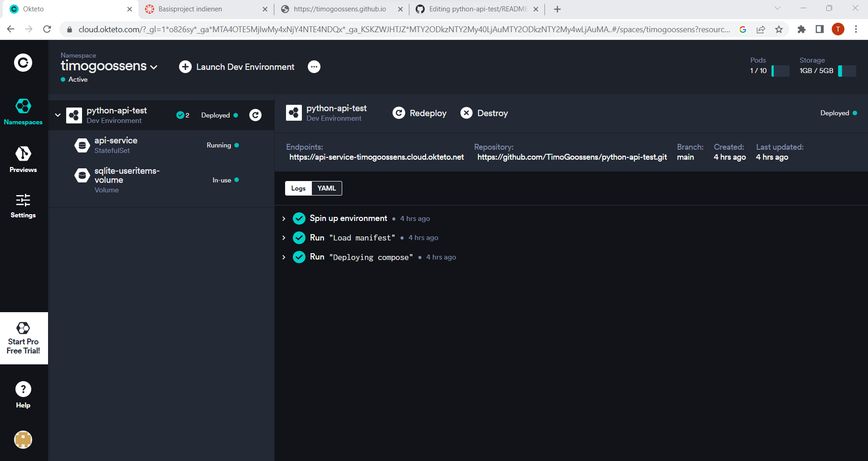Click the python-api-test environment icon in list
The width and height of the screenshot is (868, 461).
[x=74, y=115]
